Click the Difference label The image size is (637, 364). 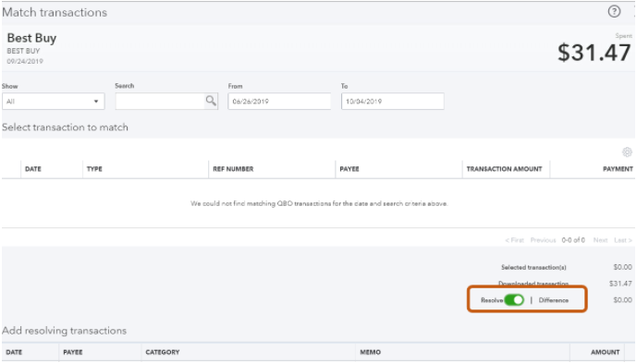click(x=553, y=300)
